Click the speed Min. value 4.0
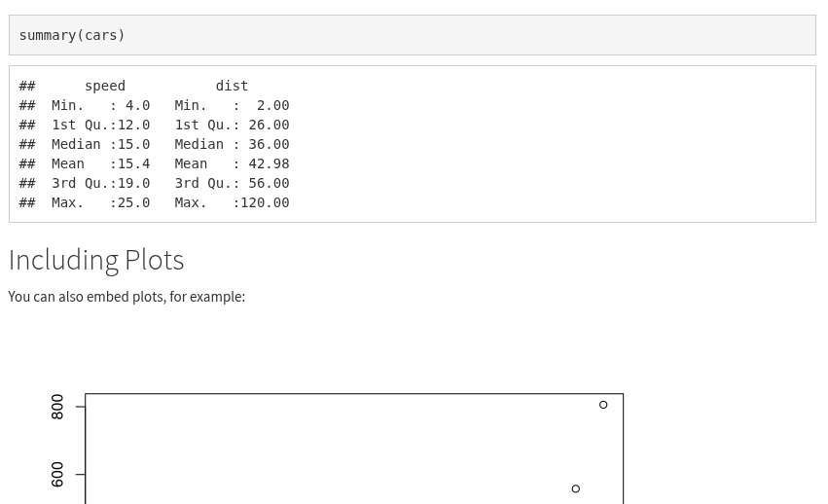The width and height of the screenshot is (828, 504). [137, 105]
